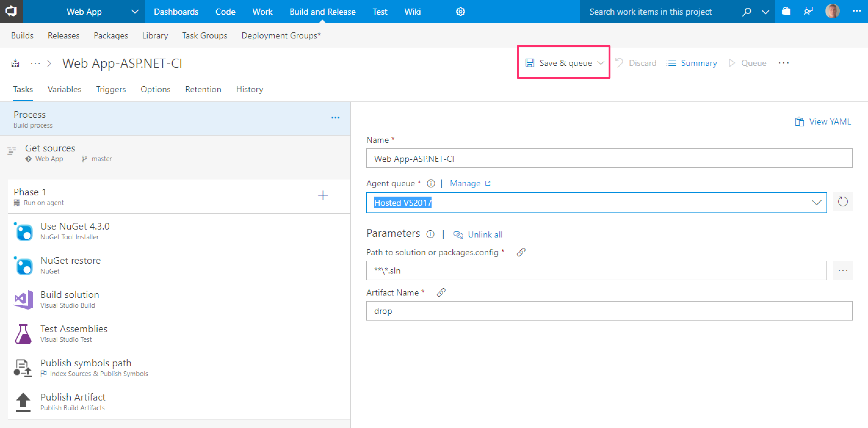Screen dimensions: 868x428
Task: Open the marketplace shopping bag icon
Action: (x=786, y=12)
